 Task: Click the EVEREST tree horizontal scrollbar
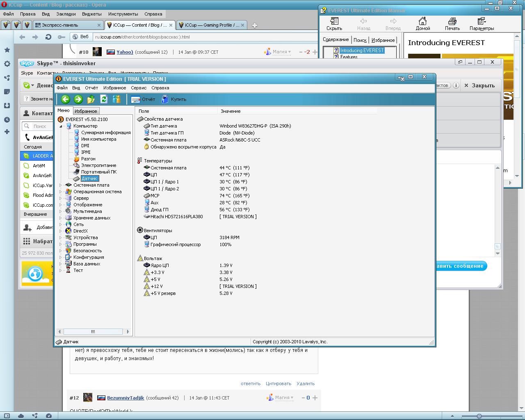pyautogui.click(x=94, y=331)
